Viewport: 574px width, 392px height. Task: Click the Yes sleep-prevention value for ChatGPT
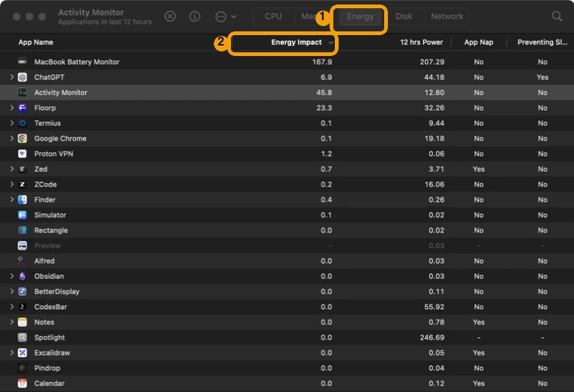point(543,78)
